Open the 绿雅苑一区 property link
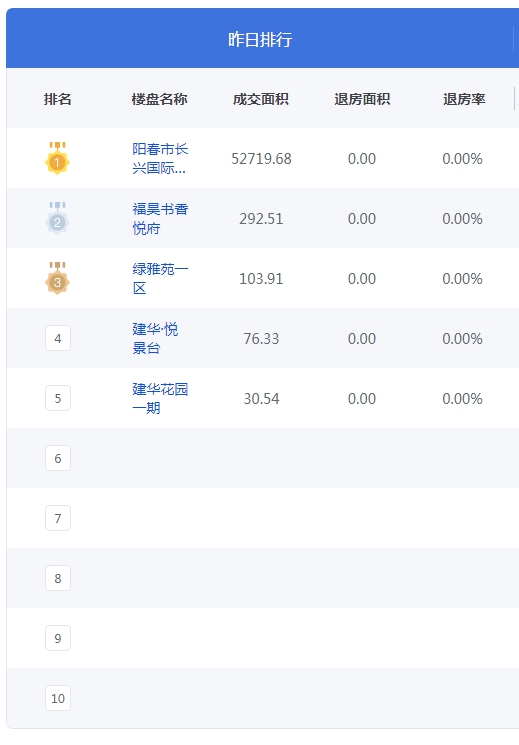This screenshot has height=745, width=519. tap(160, 278)
